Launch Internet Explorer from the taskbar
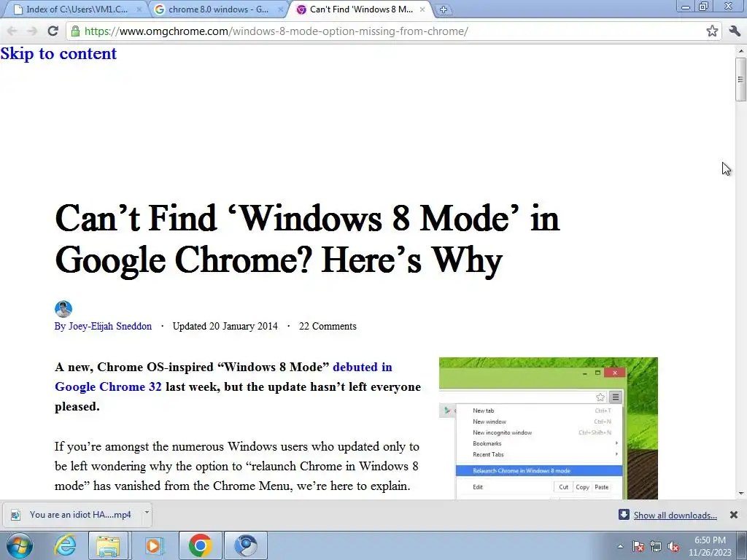Viewport: 747px width, 560px height. pyautogui.click(x=65, y=545)
